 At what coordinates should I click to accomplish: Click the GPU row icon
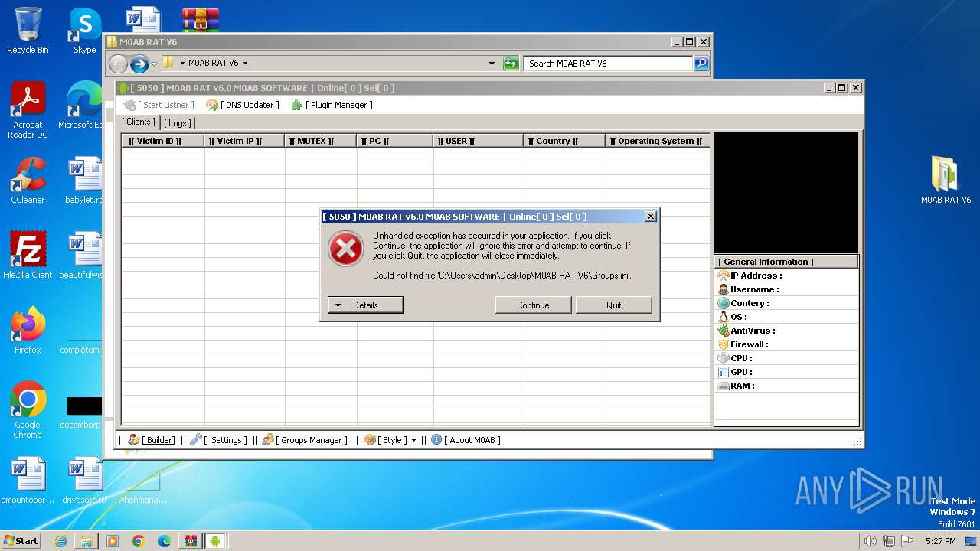pyautogui.click(x=724, y=372)
